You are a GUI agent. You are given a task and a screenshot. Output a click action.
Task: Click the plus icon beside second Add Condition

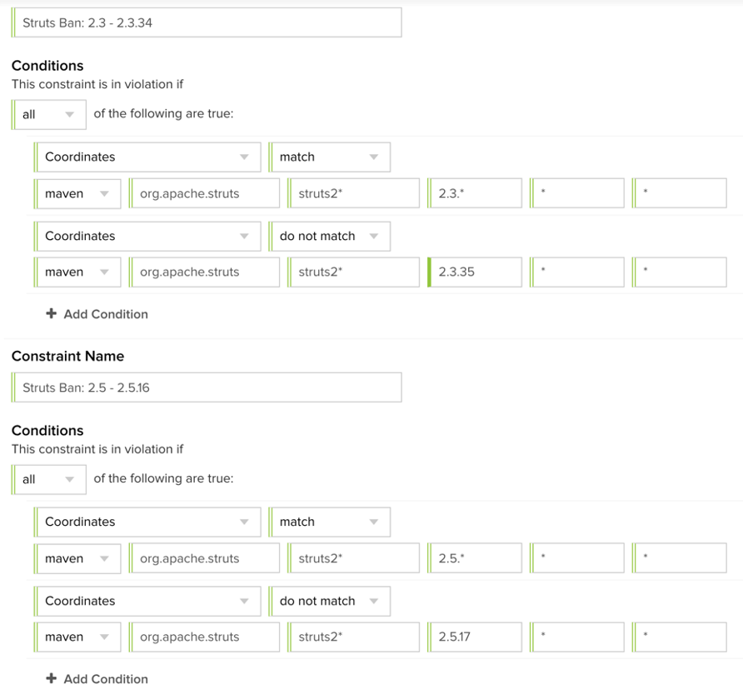[51, 679]
